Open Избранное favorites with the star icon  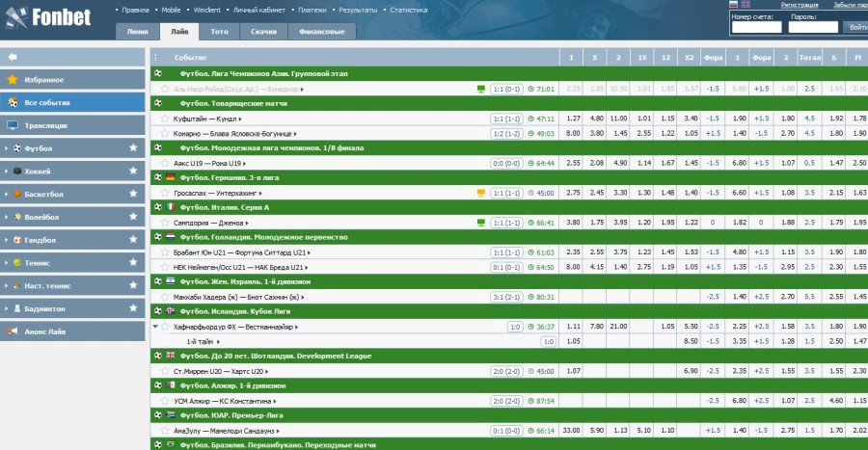pos(44,79)
